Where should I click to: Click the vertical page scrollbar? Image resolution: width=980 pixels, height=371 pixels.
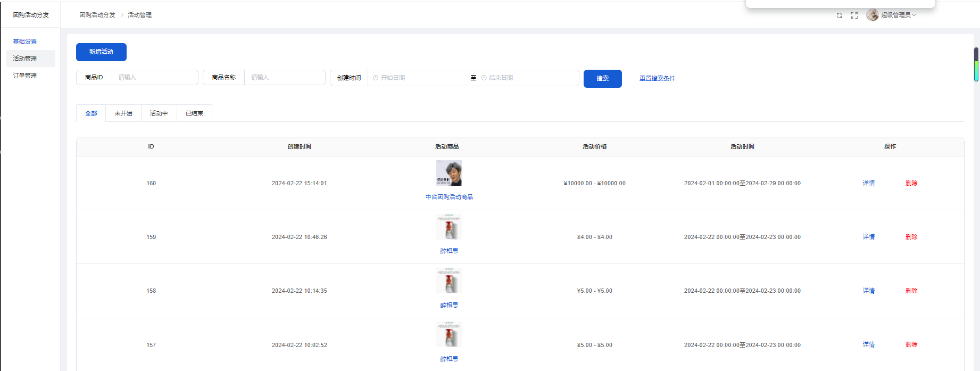(x=976, y=64)
